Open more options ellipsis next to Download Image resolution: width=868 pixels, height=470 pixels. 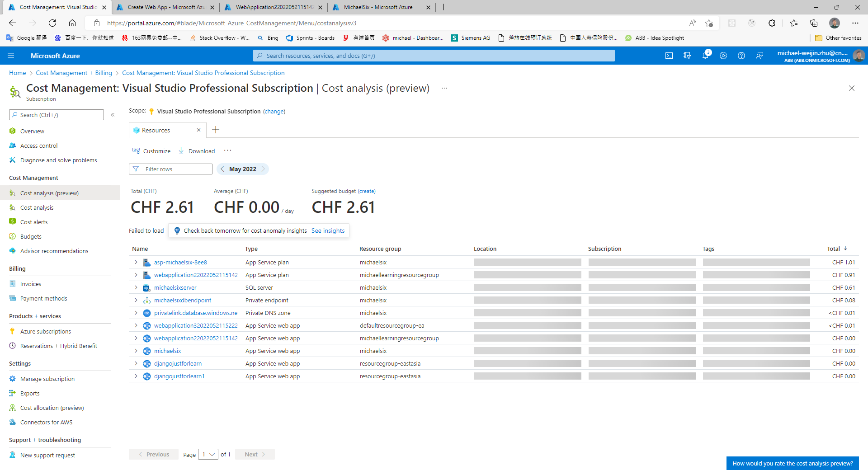[x=227, y=150]
